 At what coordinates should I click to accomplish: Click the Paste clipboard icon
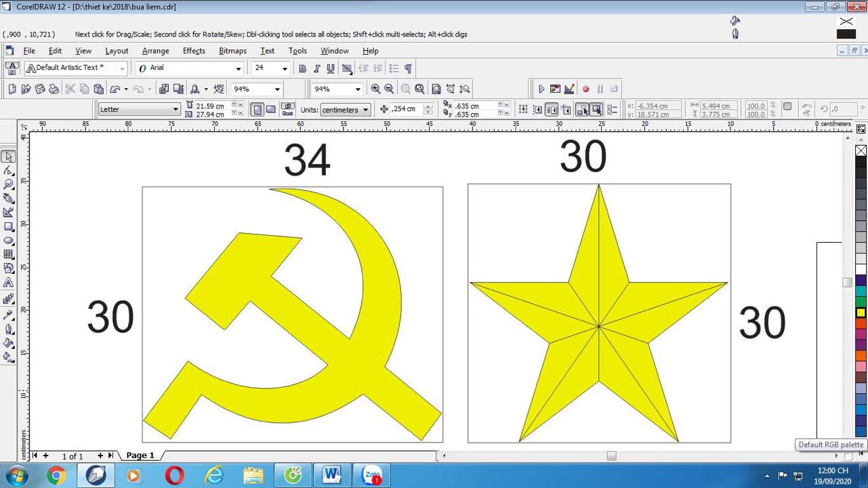[x=99, y=89]
